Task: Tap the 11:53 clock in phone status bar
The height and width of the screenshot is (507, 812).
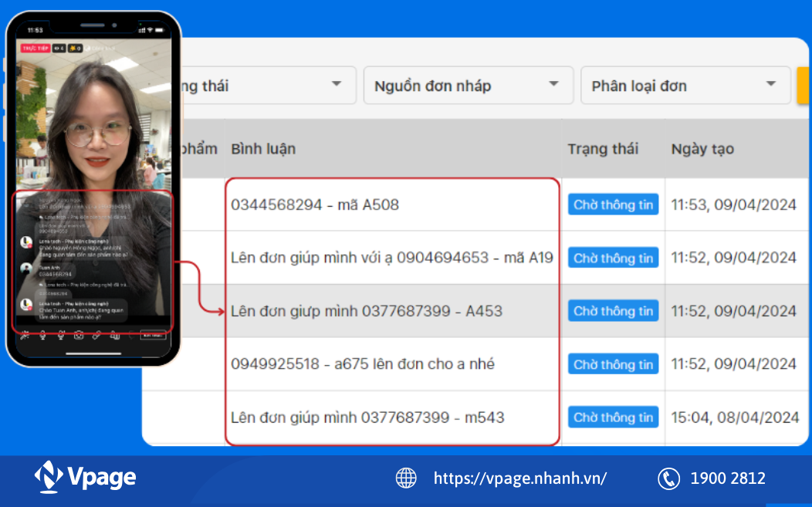Action: tap(36, 30)
